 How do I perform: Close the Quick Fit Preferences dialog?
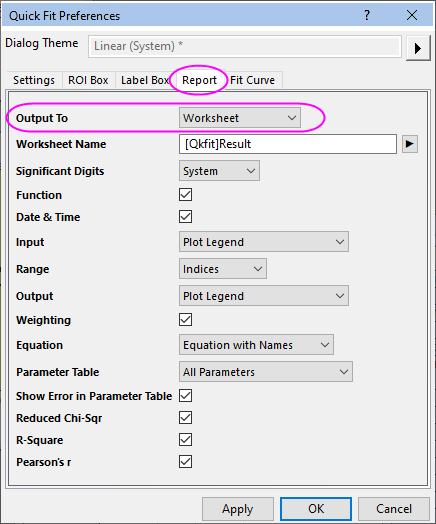click(x=412, y=15)
